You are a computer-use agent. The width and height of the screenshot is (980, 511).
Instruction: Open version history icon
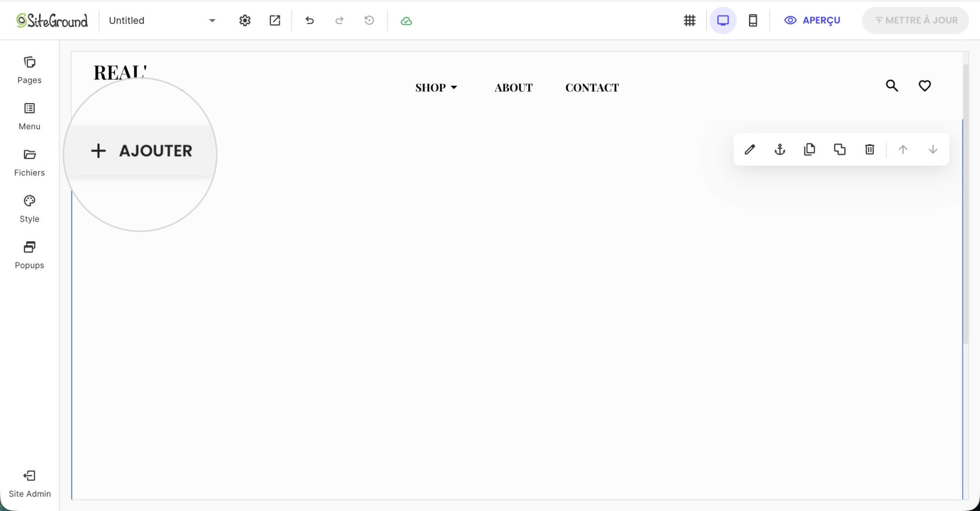coord(369,20)
